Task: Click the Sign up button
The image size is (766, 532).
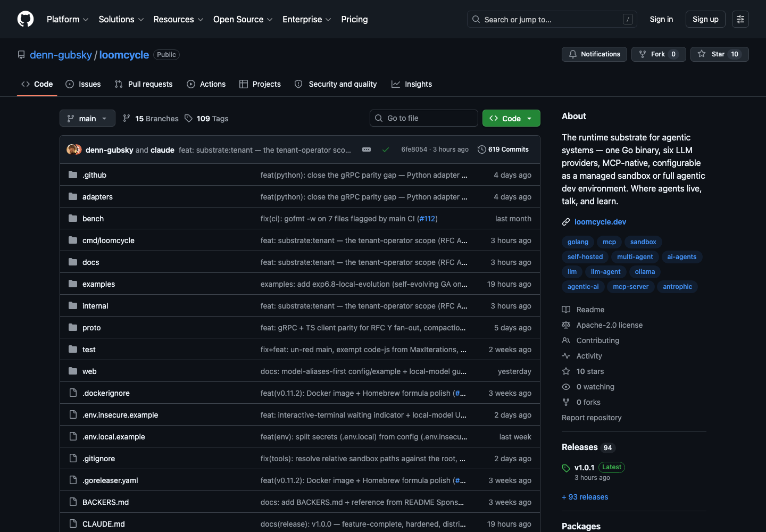Action: coord(705,19)
